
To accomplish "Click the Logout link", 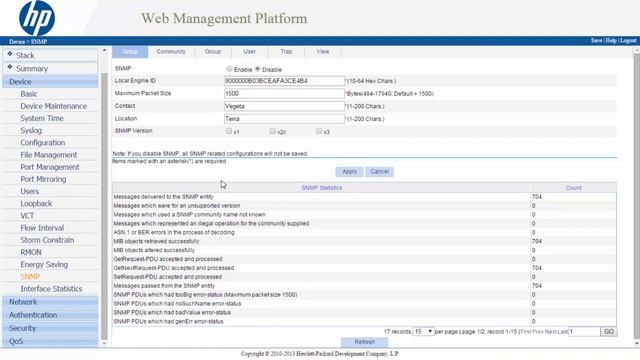I will point(628,40).
